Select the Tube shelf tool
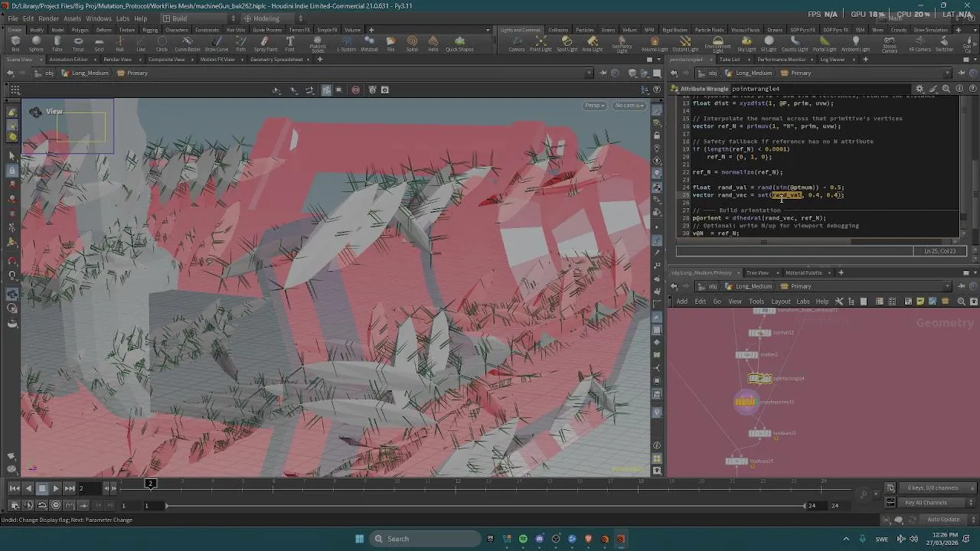980x551 pixels. (57, 44)
